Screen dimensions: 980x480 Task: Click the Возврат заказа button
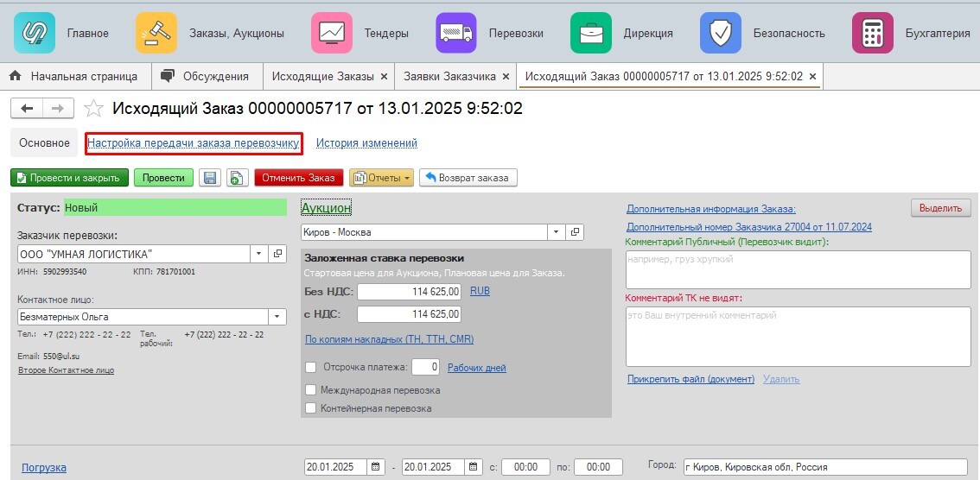[x=468, y=178]
